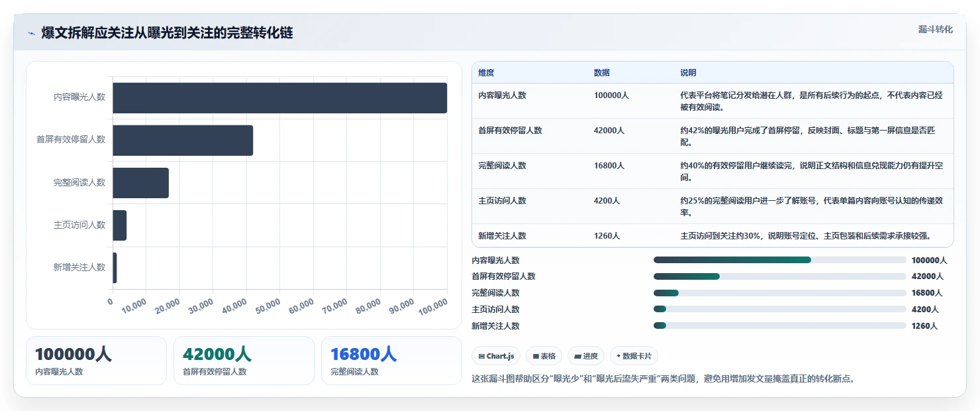Click the 新增关注人数 progress bar
The height and width of the screenshot is (411, 980).
[x=779, y=325]
